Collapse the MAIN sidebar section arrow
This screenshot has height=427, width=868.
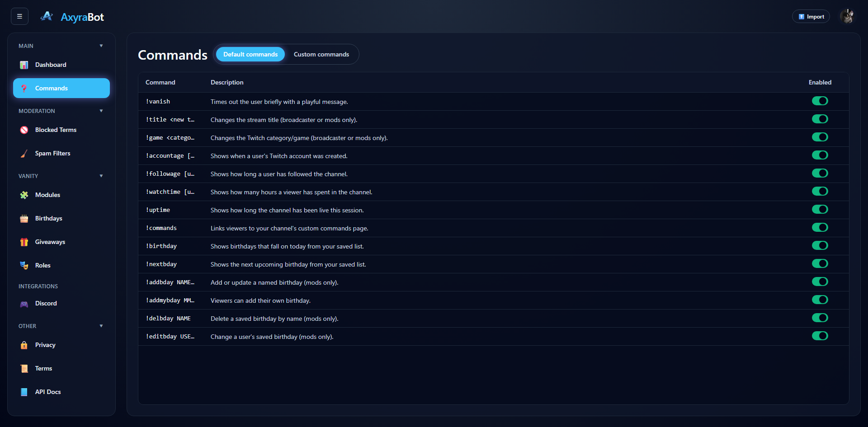[x=101, y=46]
